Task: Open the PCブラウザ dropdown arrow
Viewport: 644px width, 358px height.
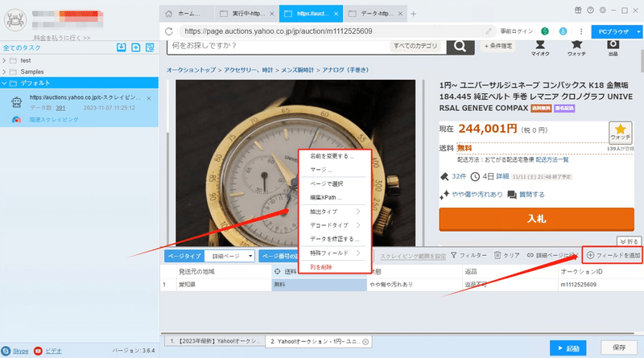Action: click(638, 31)
